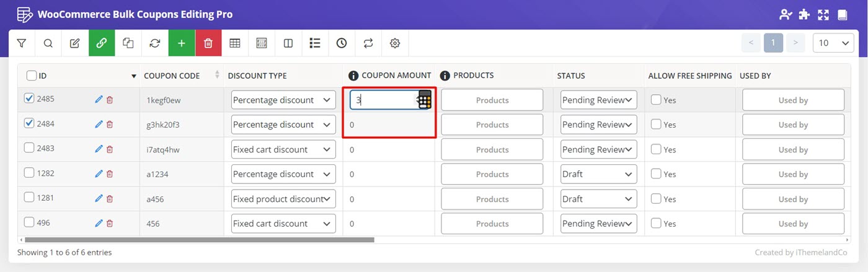This screenshot has height=272, width=868.
Task: Reload the table with the refresh icon
Action: [x=155, y=43]
